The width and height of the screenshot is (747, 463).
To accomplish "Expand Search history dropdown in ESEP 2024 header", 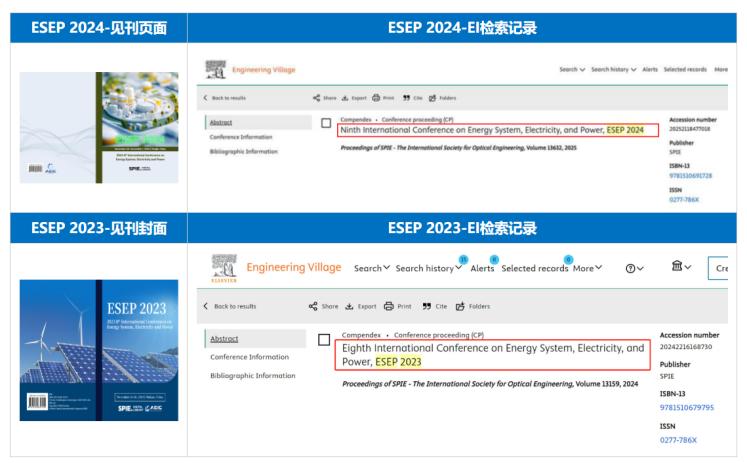I will (613, 69).
